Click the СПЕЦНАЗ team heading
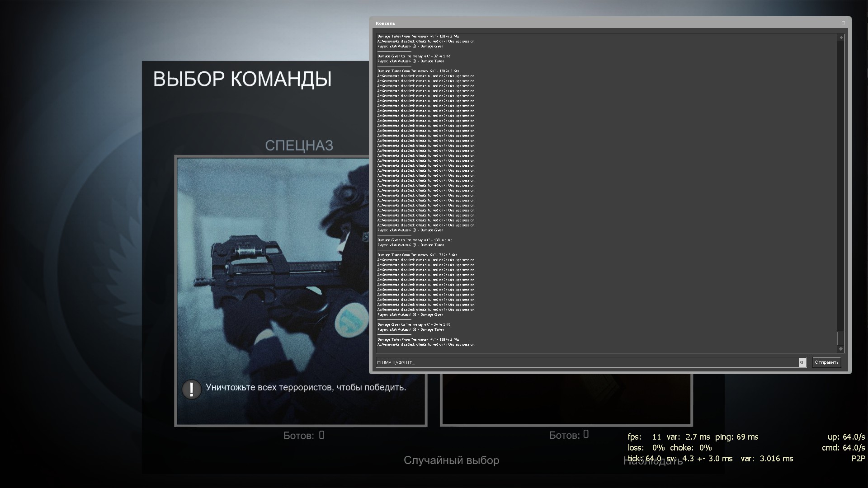This screenshot has width=868, height=488. [299, 145]
